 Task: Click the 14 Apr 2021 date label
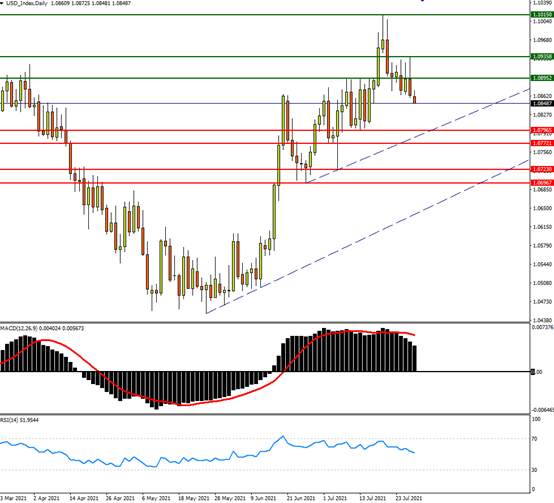84,498
